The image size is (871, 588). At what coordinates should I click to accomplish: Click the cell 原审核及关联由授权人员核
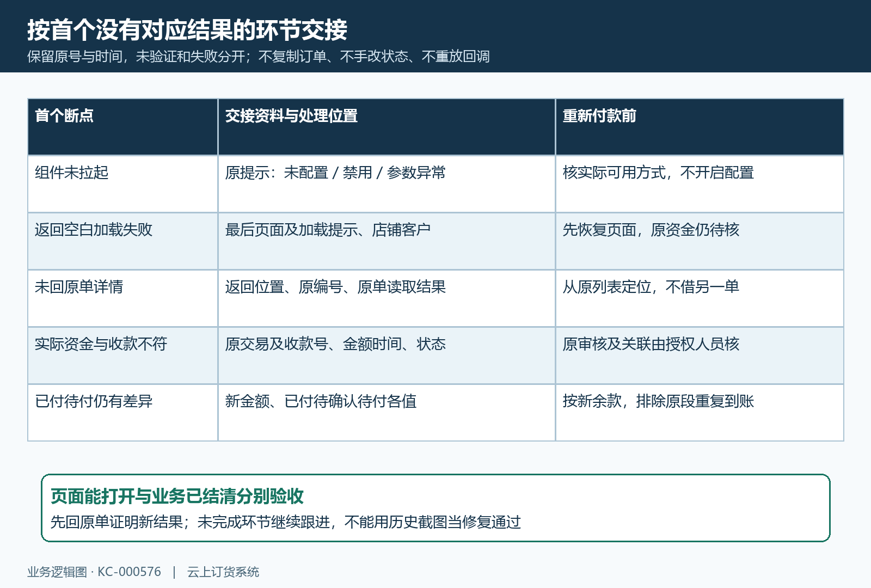click(700, 356)
